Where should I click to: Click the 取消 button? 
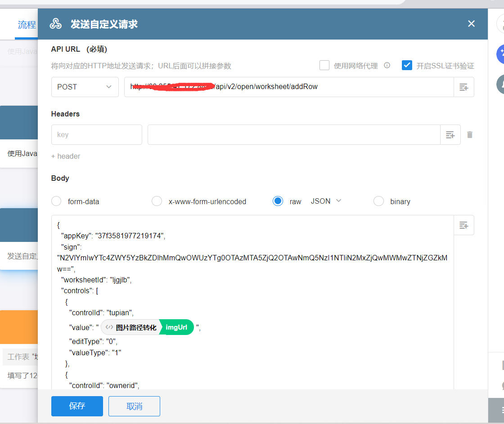coord(135,406)
